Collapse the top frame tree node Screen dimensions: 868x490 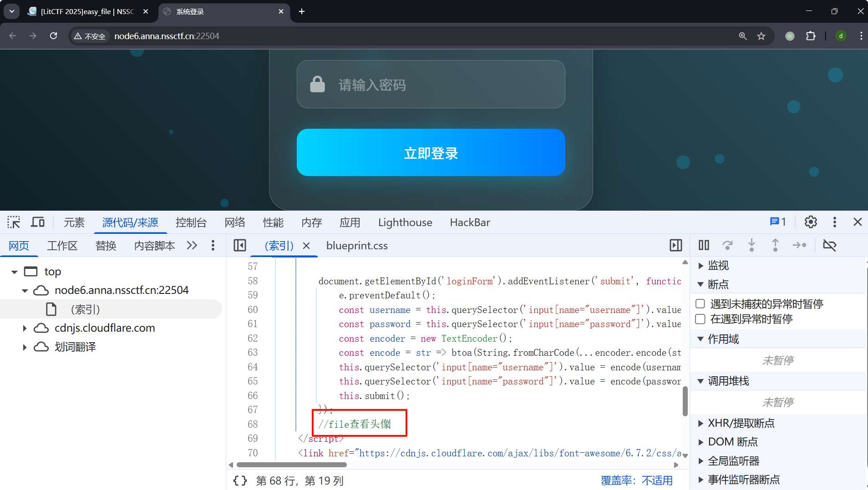(x=14, y=272)
